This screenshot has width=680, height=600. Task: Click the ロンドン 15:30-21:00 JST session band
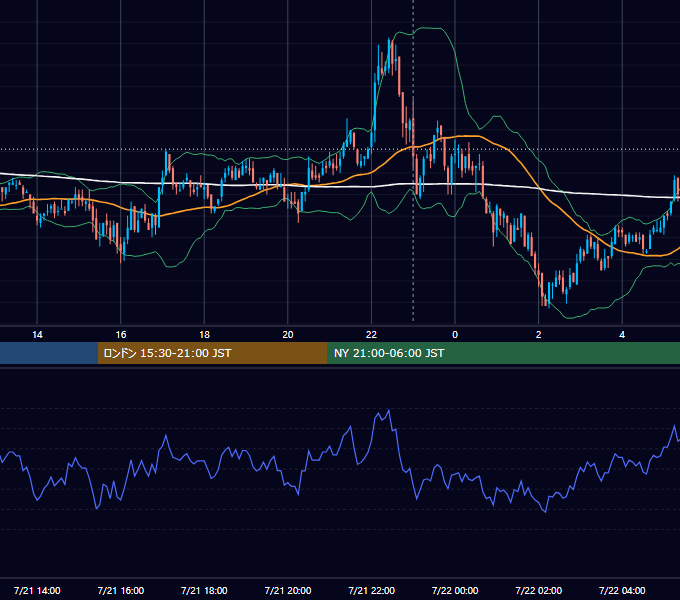(x=212, y=353)
